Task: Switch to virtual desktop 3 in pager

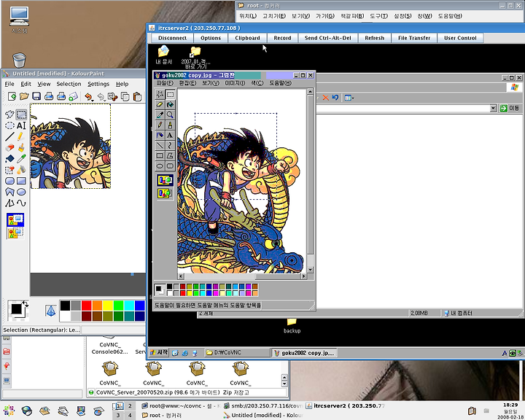Action: pos(118,416)
